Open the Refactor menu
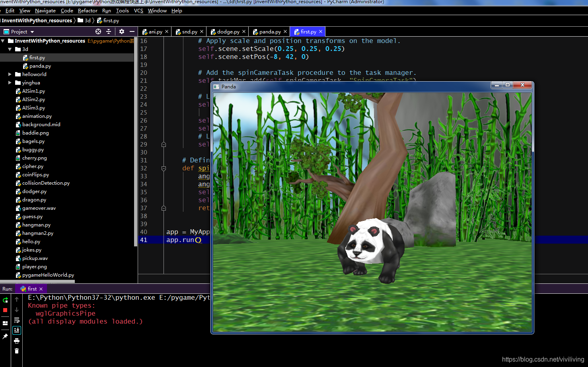Viewport: 588px width, 367px height. tap(88, 11)
